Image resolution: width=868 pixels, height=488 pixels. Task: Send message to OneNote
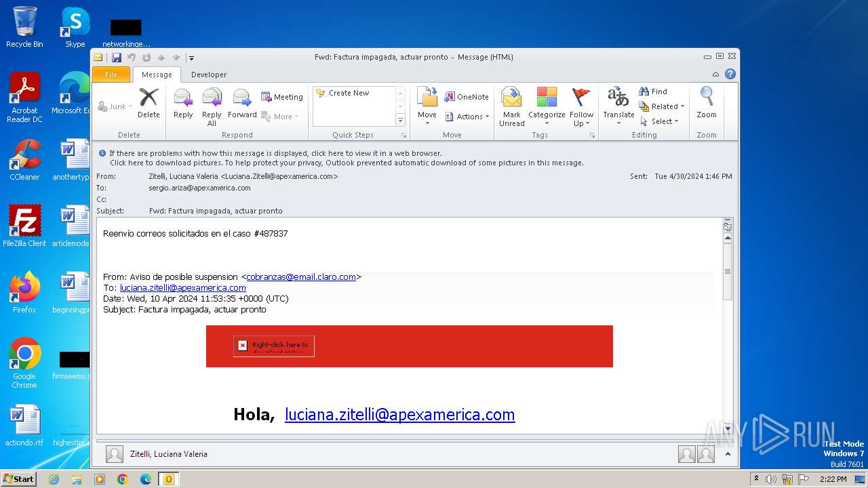(x=467, y=97)
